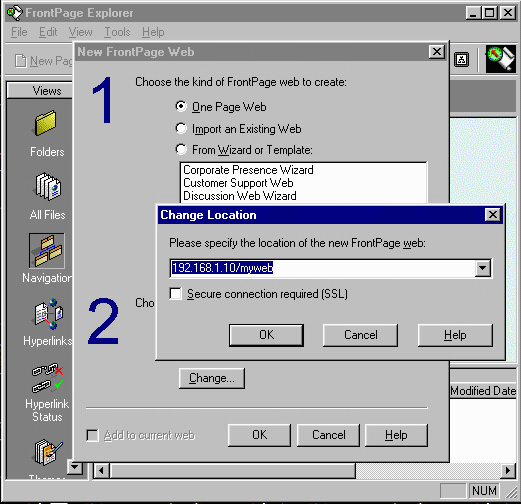Open the File menu
Screen dimensions: 521x504
(x=19, y=32)
